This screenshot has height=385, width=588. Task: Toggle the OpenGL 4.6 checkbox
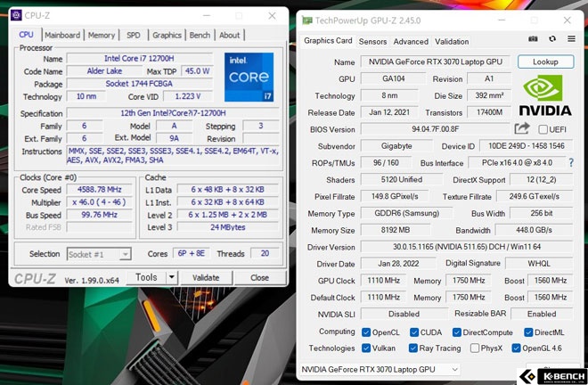tap(516, 348)
